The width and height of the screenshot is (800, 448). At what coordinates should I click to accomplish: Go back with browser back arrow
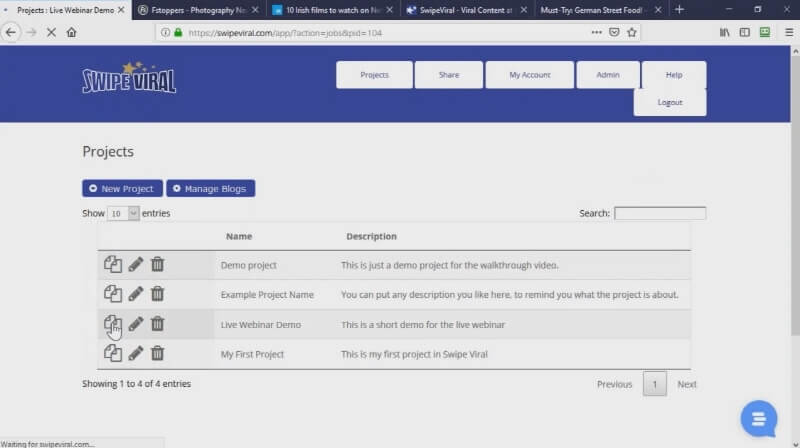(11, 33)
